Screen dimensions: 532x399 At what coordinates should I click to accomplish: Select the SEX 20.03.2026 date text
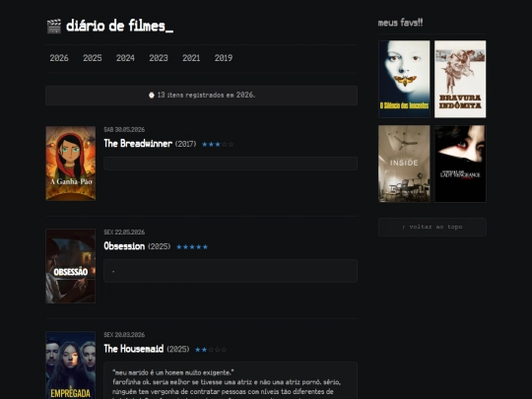coord(124,335)
